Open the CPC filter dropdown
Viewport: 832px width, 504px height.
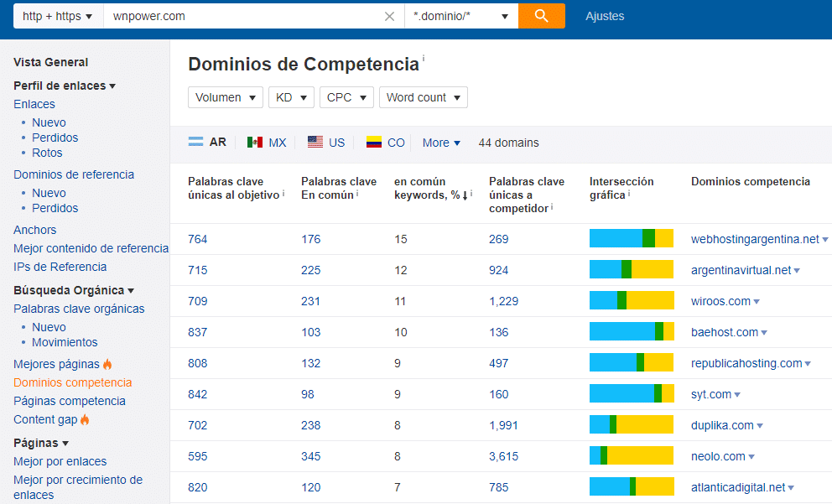coord(346,97)
